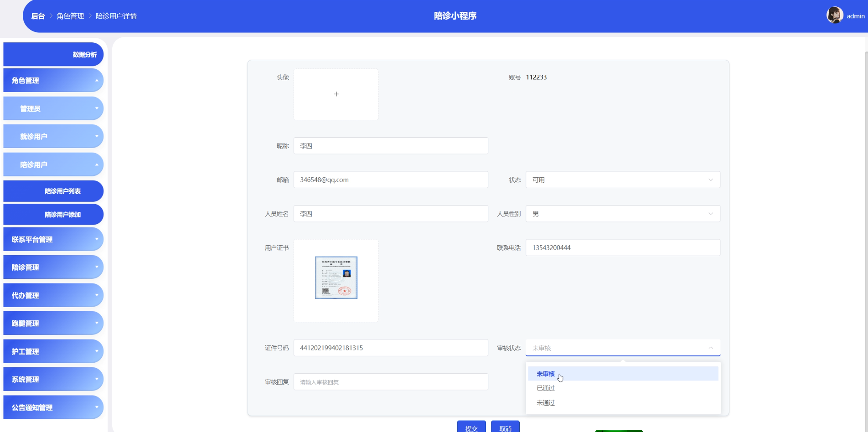868x432 pixels.
Task: Click the 邮箱 input with 346548@qq.com
Action: pos(391,180)
